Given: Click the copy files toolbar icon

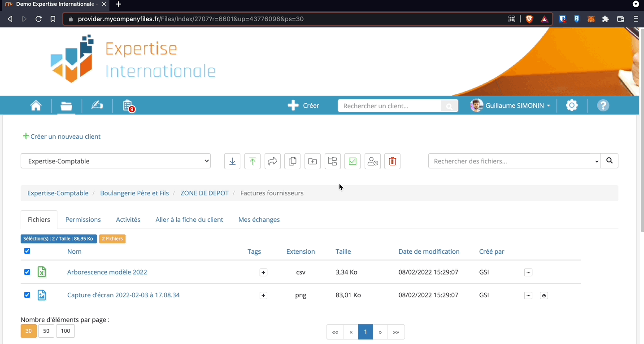Looking at the screenshot, I should pyautogui.click(x=292, y=161).
